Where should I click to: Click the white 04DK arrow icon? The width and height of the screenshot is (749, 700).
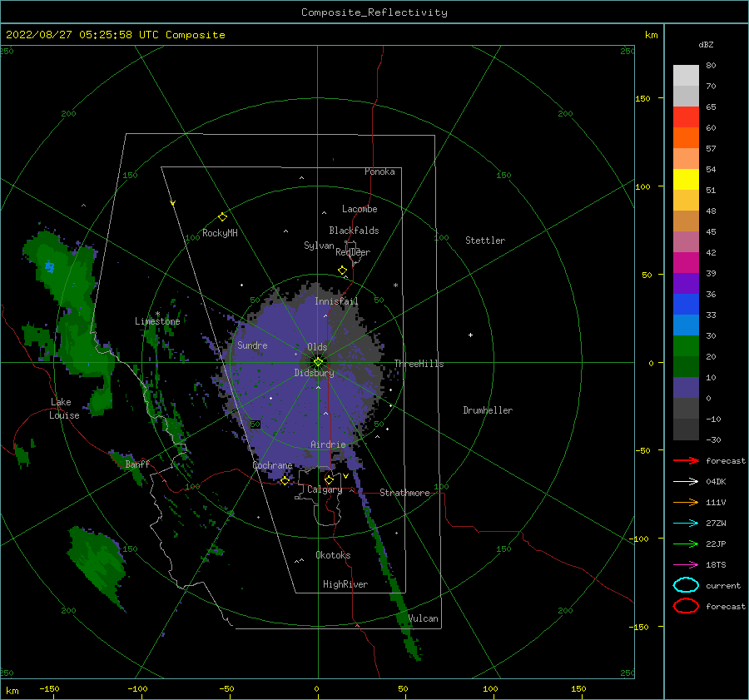point(686,482)
